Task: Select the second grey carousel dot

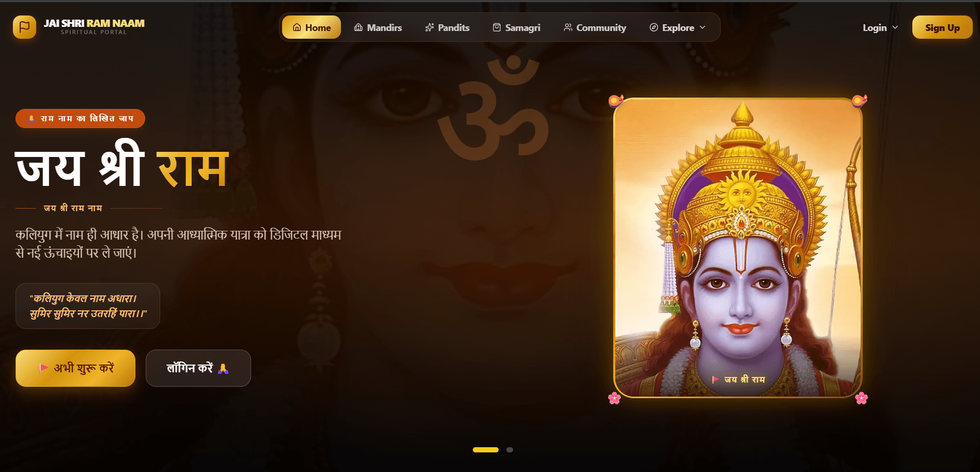Action: tap(510, 450)
